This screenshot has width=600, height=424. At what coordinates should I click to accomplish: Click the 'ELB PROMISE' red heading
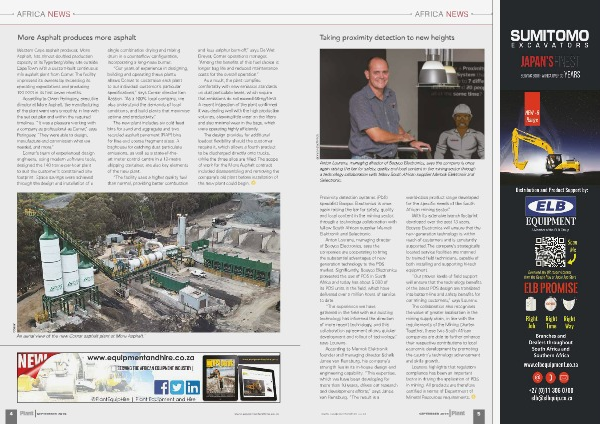551,288
